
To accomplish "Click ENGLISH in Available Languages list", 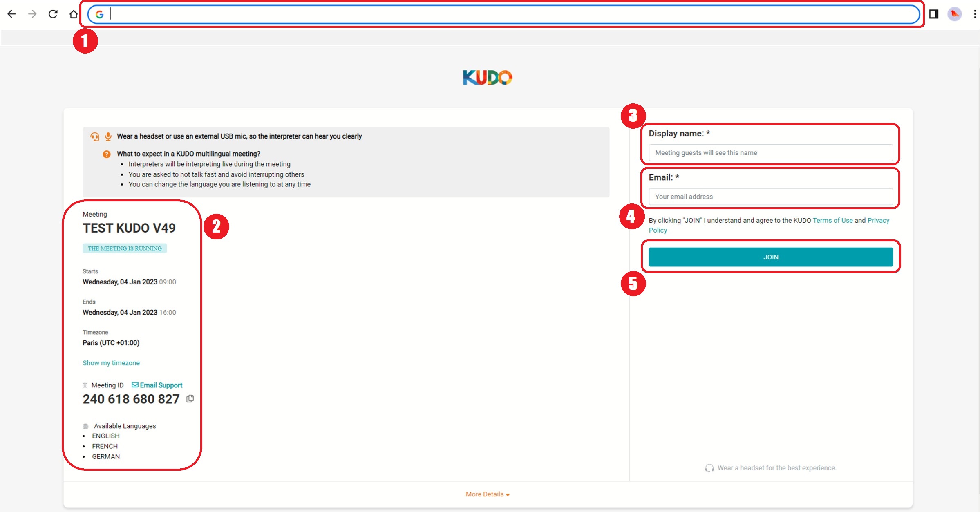I will (x=106, y=436).
